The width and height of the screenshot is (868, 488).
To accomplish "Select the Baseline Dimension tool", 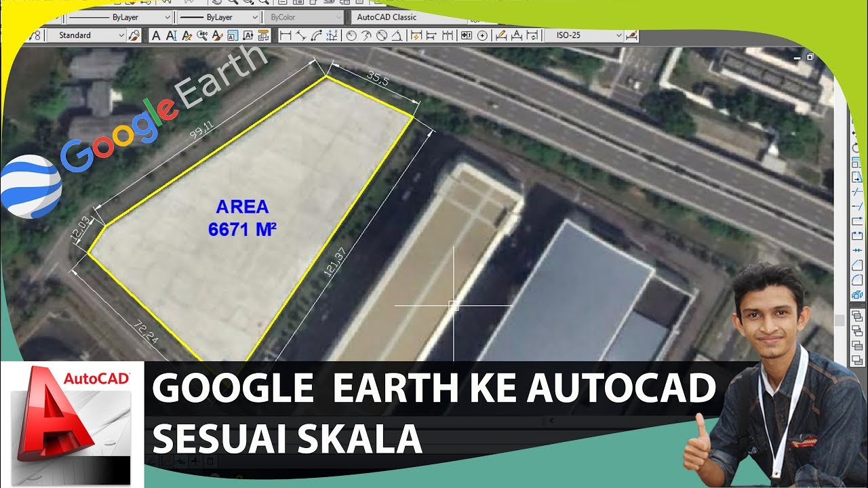I will coord(431,35).
